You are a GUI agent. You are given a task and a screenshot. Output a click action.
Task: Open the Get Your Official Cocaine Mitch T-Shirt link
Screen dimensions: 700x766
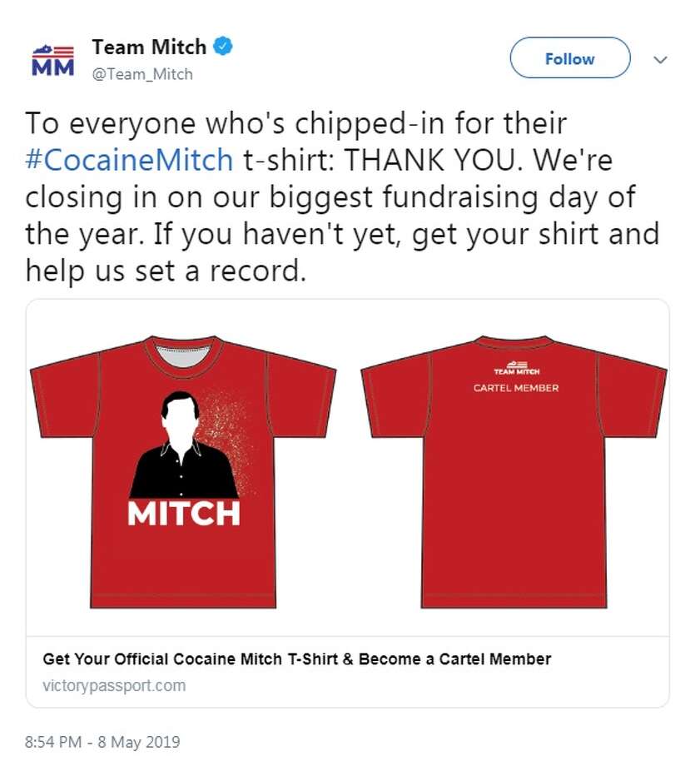pos(297,659)
